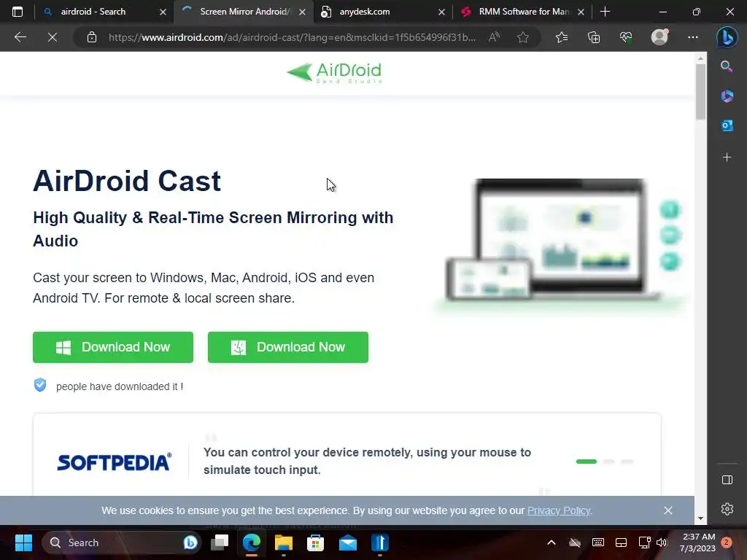Image resolution: width=747 pixels, height=560 pixels.
Task: Open the tab actions menu icon
Action: (18, 12)
